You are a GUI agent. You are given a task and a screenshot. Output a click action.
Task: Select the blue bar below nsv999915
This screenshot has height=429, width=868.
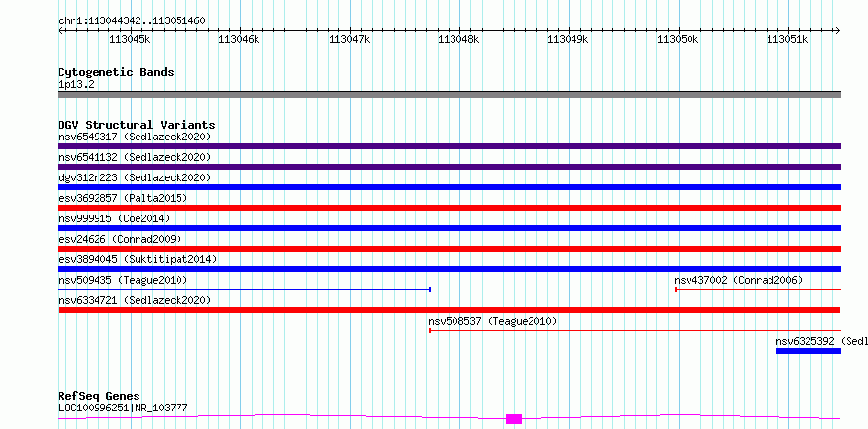pyautogui.click(x=449, y=228)
